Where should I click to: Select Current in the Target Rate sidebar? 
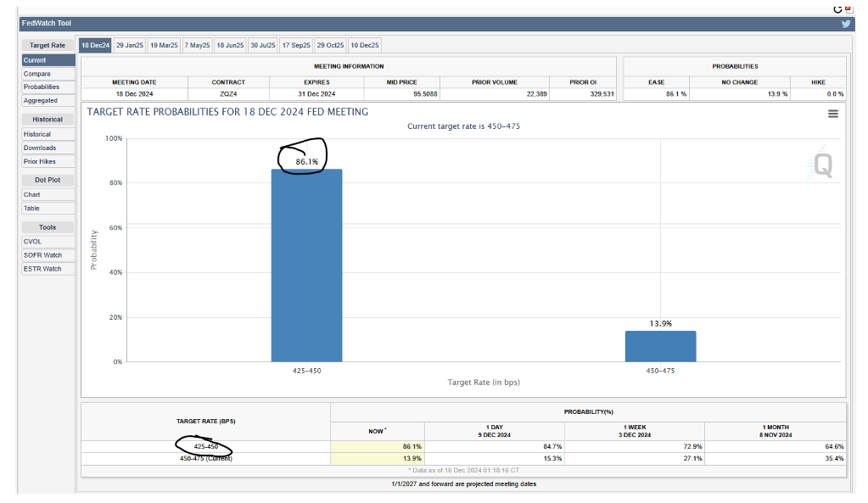coord(48,60)
